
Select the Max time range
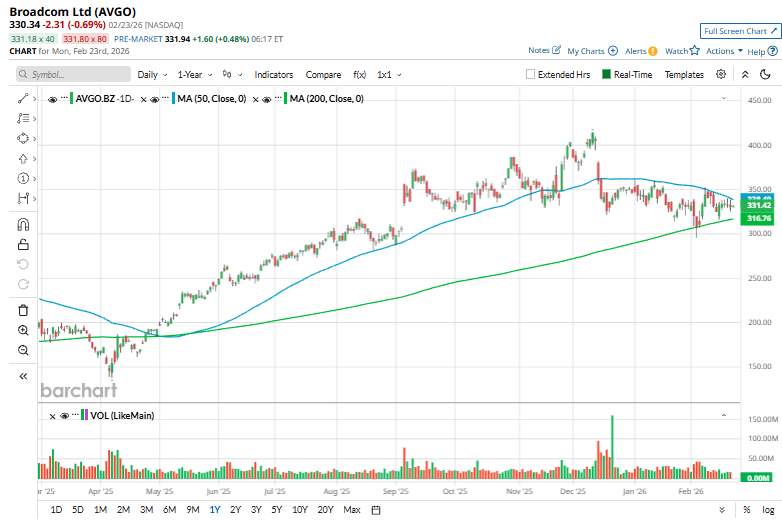352,510
